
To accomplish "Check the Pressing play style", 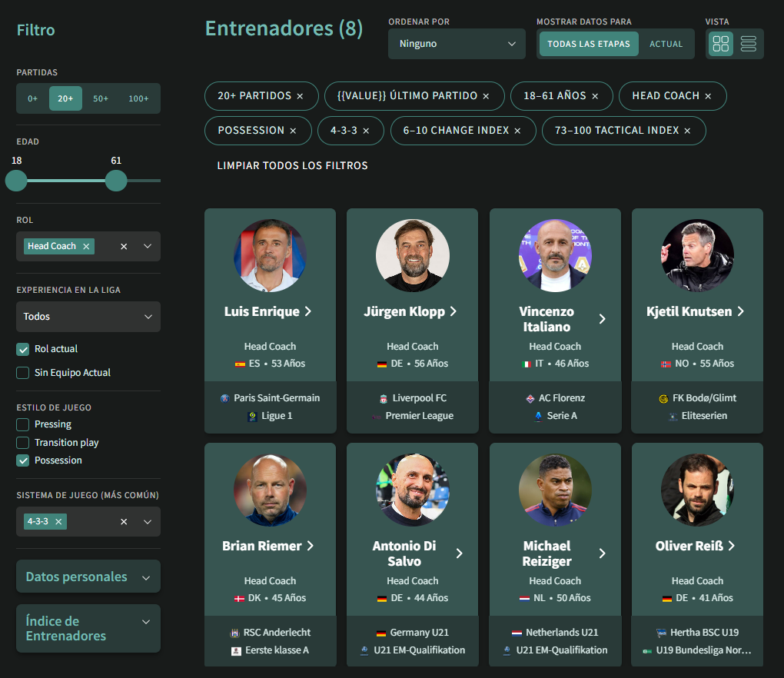I will (22, 424).
